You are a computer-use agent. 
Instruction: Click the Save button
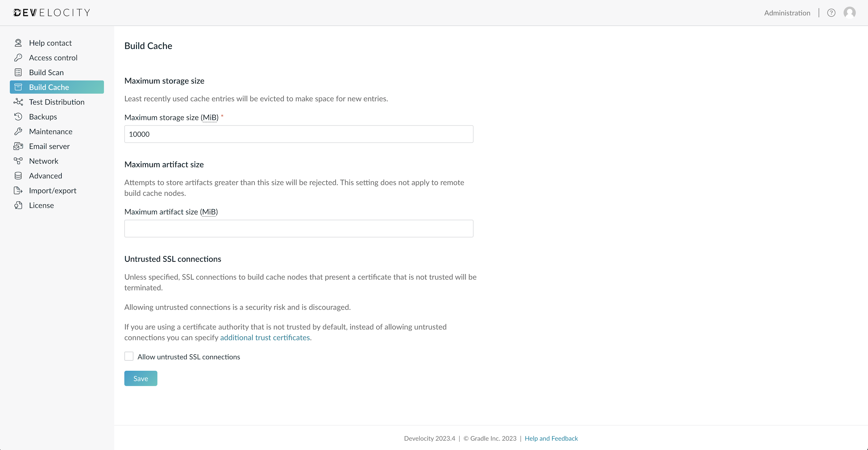[140, 378]
